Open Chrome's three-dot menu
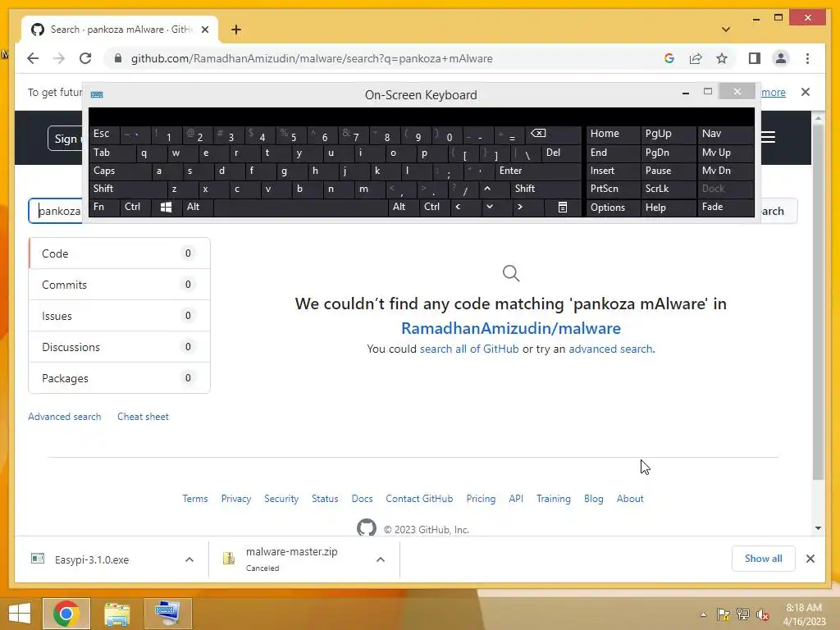This screenshot has height=630, width=840. pyautogui.click(x=807, y=58)
